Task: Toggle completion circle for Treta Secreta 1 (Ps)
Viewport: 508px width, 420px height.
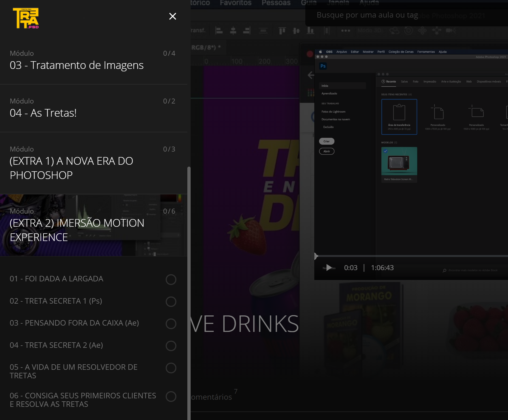Action: click(x=171, y=301)
